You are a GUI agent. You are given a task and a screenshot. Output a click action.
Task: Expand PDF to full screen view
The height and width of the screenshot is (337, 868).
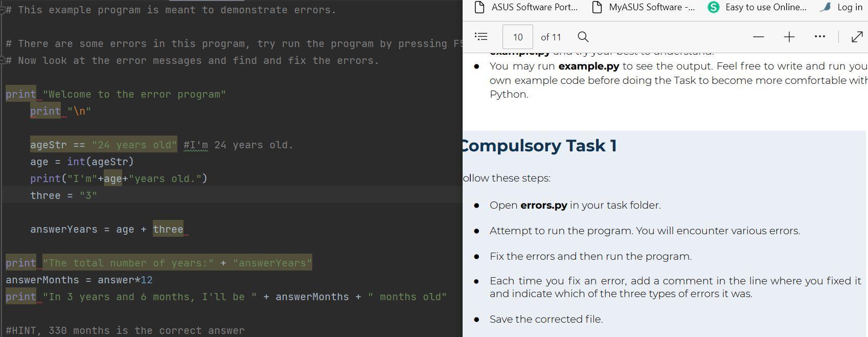857,37
